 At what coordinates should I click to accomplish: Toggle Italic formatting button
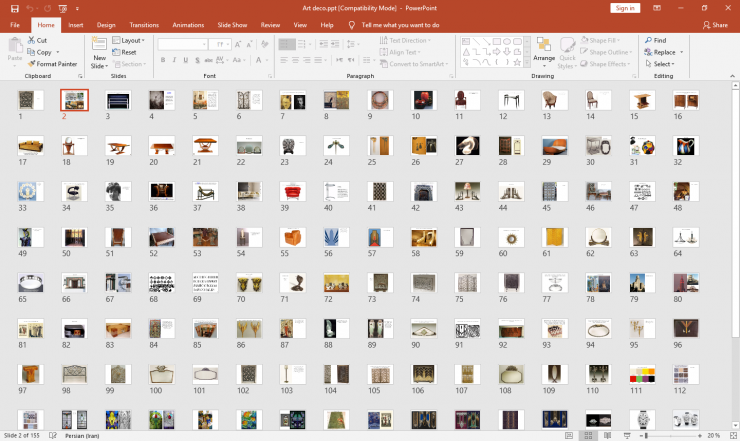pos(174,60)
